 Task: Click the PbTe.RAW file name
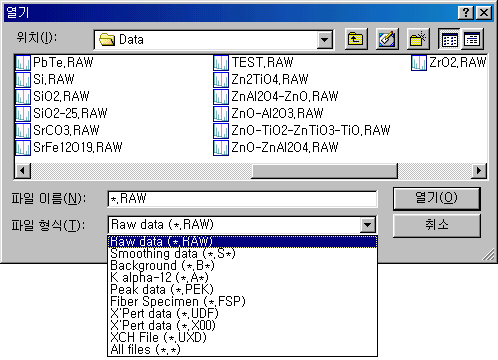63,63
